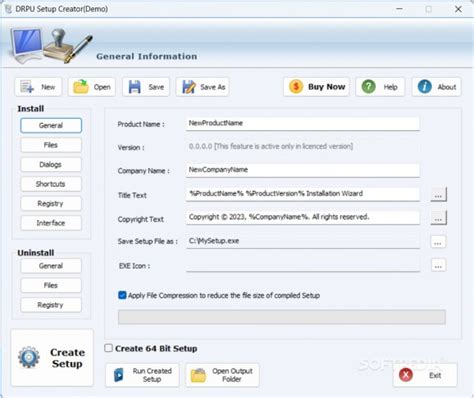Click the compile progress bar

282,317
